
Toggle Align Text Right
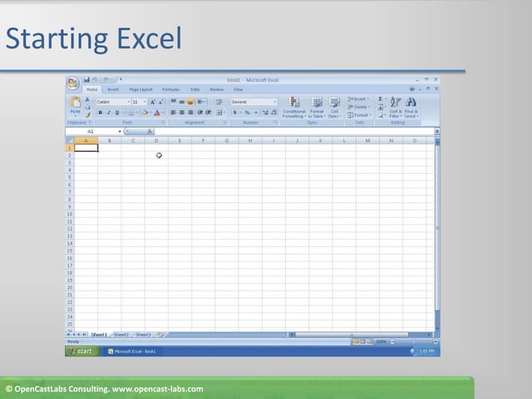click(190, 113)
